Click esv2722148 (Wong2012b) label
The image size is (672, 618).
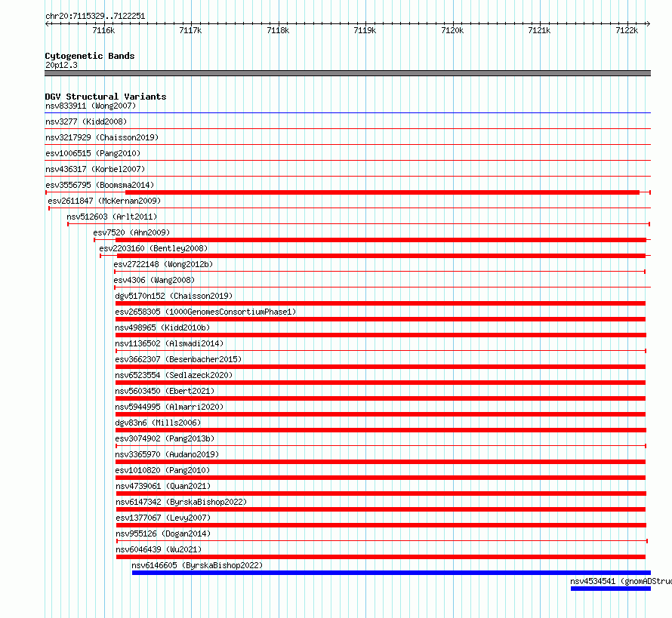tap(163, 264)
